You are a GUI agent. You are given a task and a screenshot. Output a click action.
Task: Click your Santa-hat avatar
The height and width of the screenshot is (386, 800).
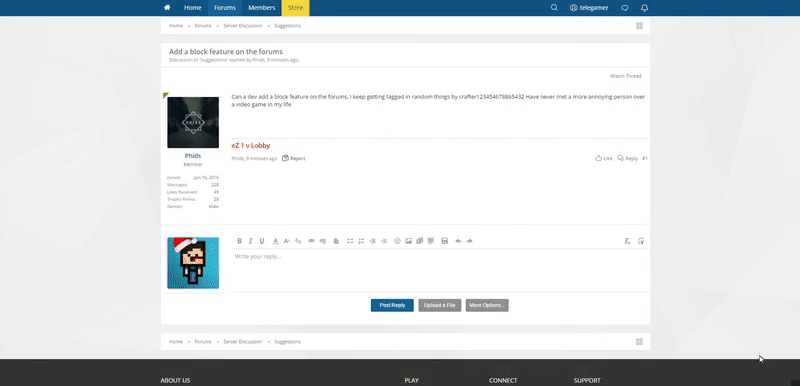click(193, 263)
